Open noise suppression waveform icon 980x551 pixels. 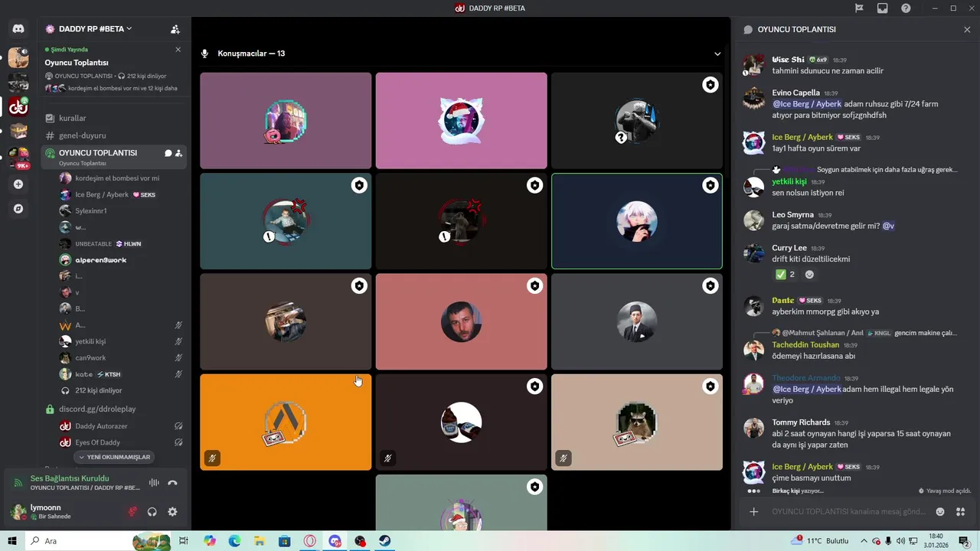click(x=154, y=483)
